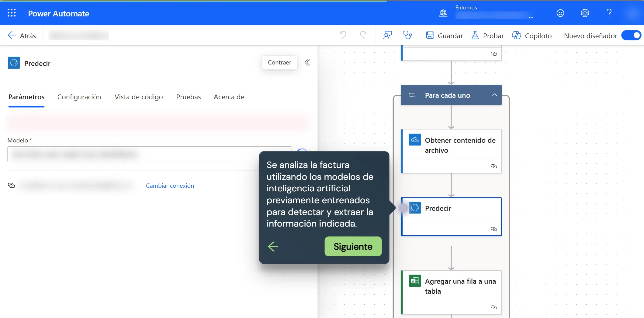
Task: Click the redo arrow icon
Action: 363,35
